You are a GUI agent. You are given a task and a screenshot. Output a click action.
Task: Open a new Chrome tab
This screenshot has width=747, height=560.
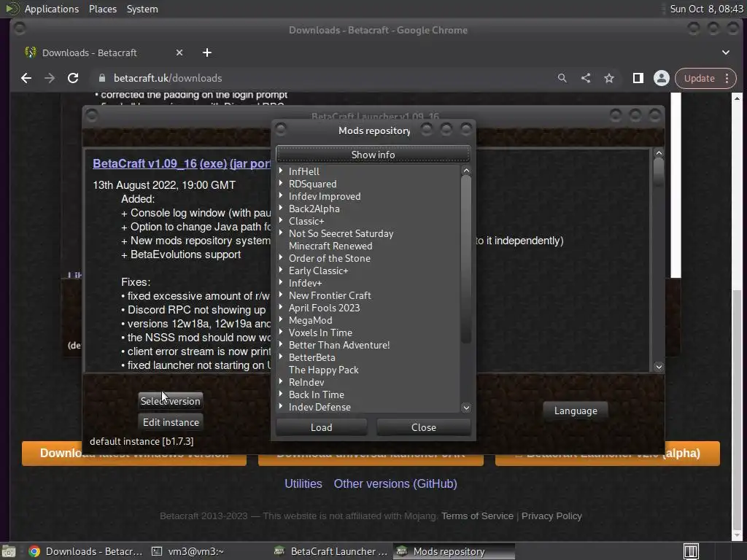(x=206, y=52)
